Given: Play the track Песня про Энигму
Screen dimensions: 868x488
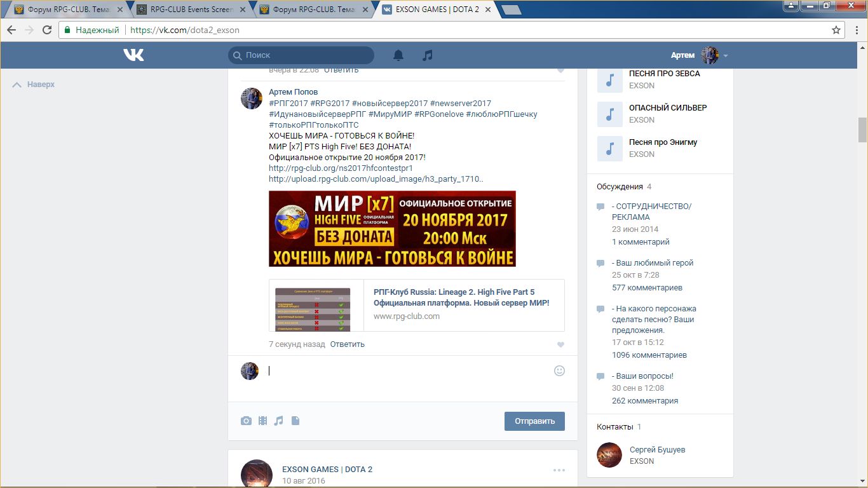Looking at the screenshot, I should (610, 148).
